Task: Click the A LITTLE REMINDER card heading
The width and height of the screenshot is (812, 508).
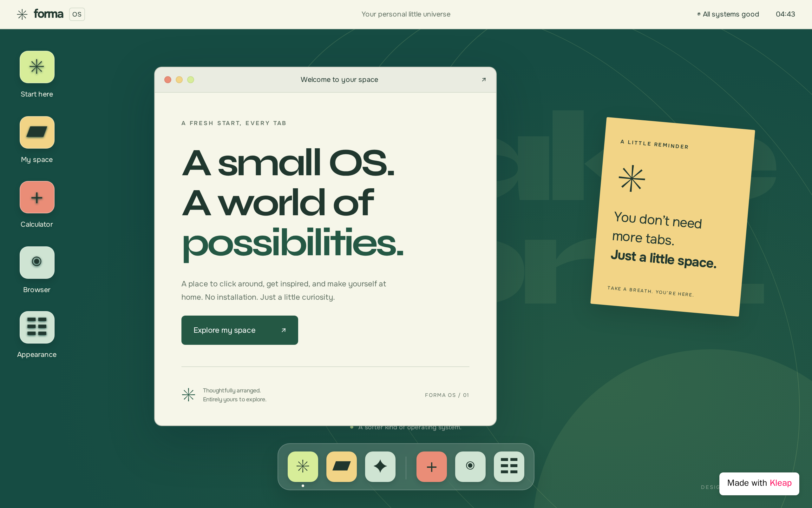Action: (654, 144)
